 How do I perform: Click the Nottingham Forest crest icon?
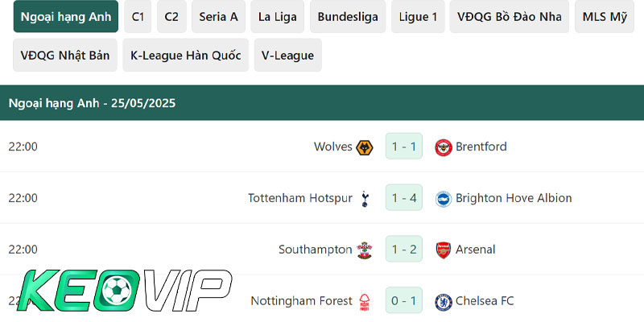(x=365, y=301)
